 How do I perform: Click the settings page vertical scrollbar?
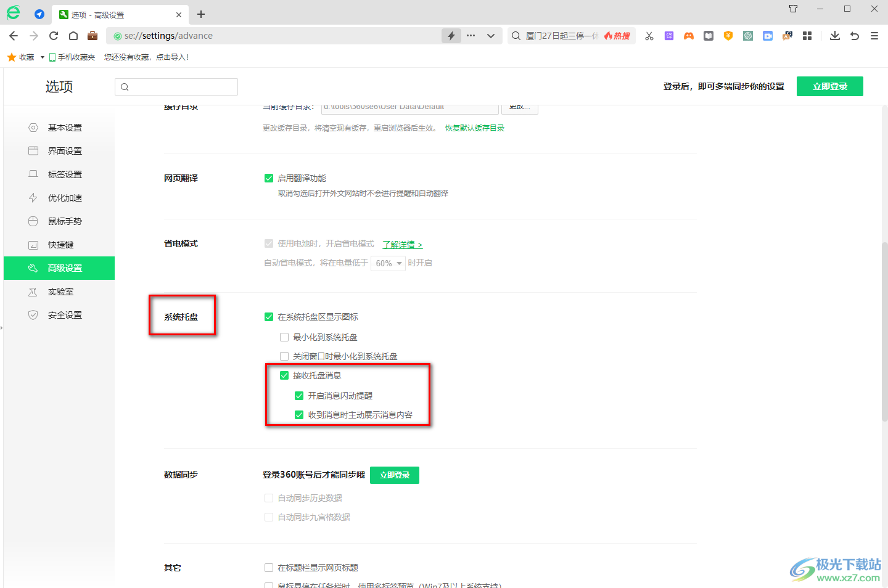[884, 332]
